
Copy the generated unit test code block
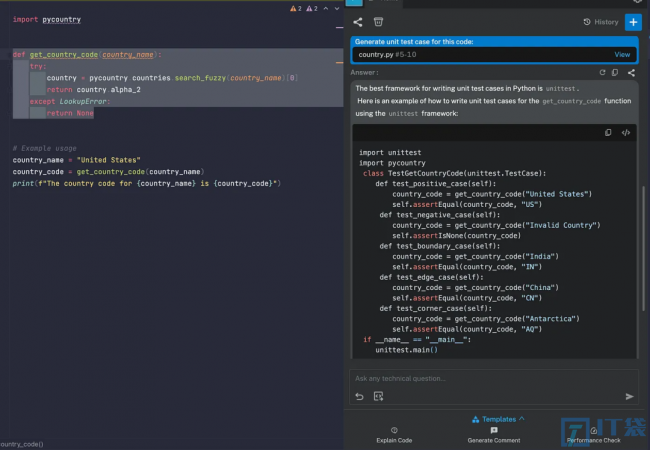pos(608,133)
